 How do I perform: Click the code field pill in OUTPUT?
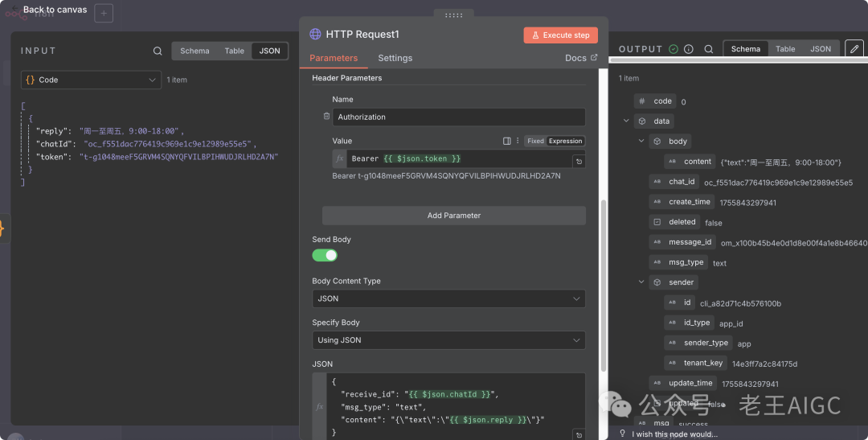656,101
